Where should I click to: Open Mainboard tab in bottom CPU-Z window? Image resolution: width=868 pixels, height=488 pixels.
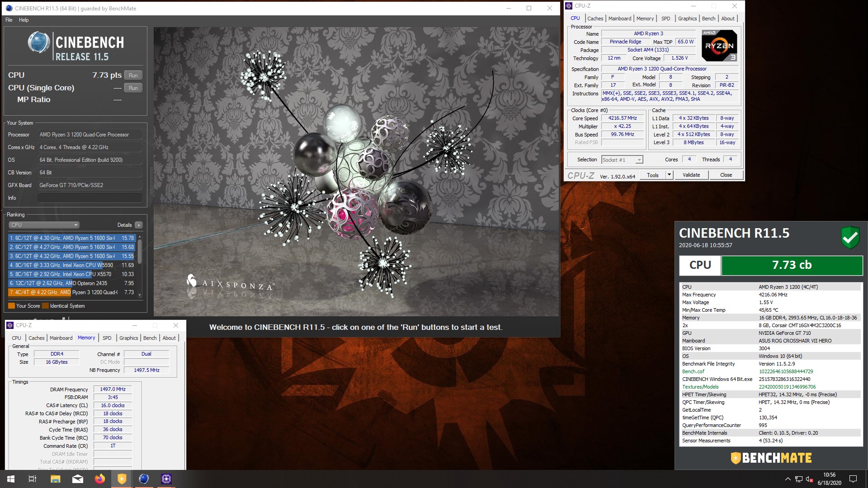(x=61, y=338)
